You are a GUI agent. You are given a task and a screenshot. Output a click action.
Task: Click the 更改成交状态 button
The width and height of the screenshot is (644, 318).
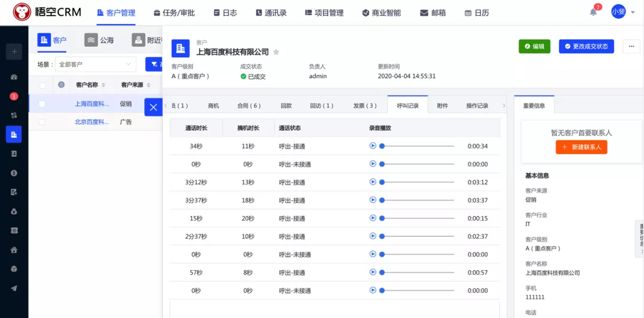point(587,47)
